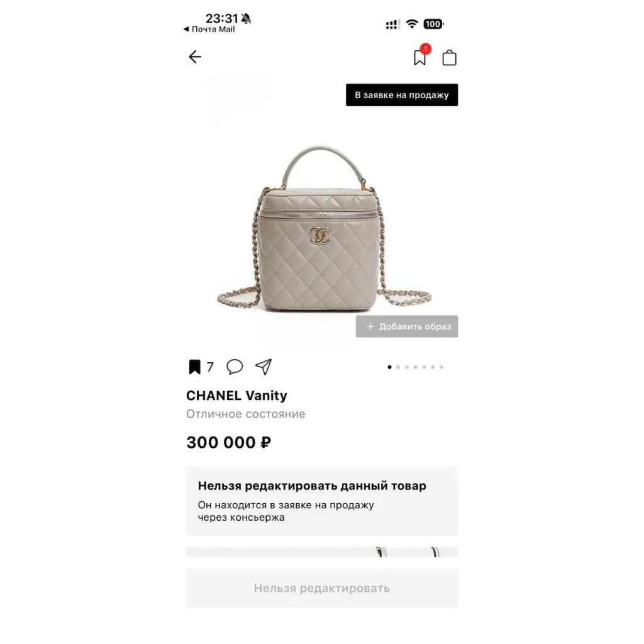The height and width of the screenshot is (644, 644).
Task: Jump to the second photo pagination dot
Action: tap(398, 367)
